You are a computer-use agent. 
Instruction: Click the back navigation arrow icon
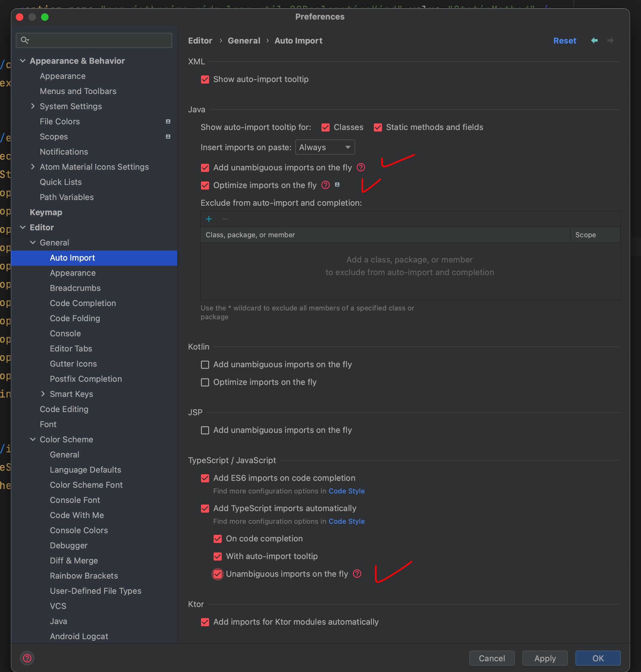594,41
